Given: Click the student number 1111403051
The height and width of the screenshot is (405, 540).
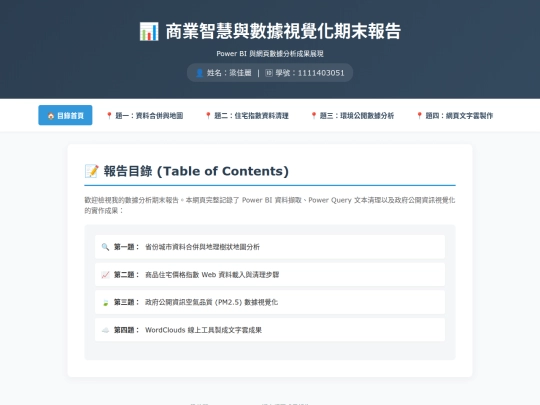Looking at the screenshot, I should 321,73.
